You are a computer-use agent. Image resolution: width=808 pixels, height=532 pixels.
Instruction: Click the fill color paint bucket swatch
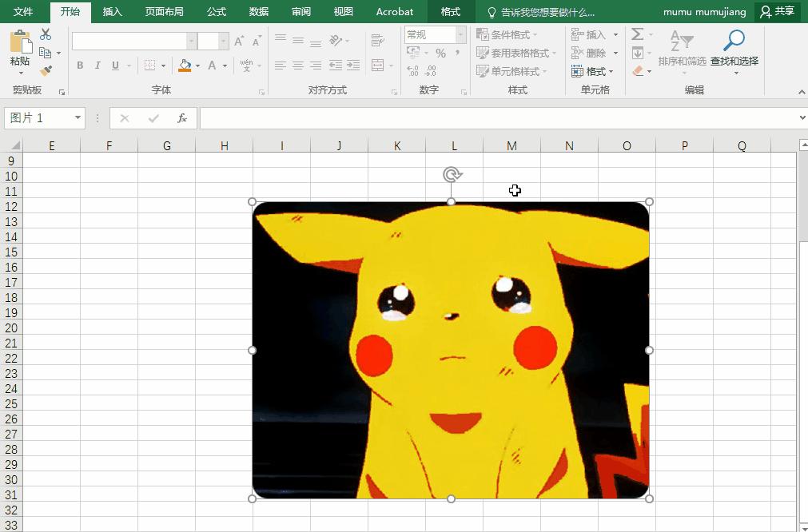point(185,66)
